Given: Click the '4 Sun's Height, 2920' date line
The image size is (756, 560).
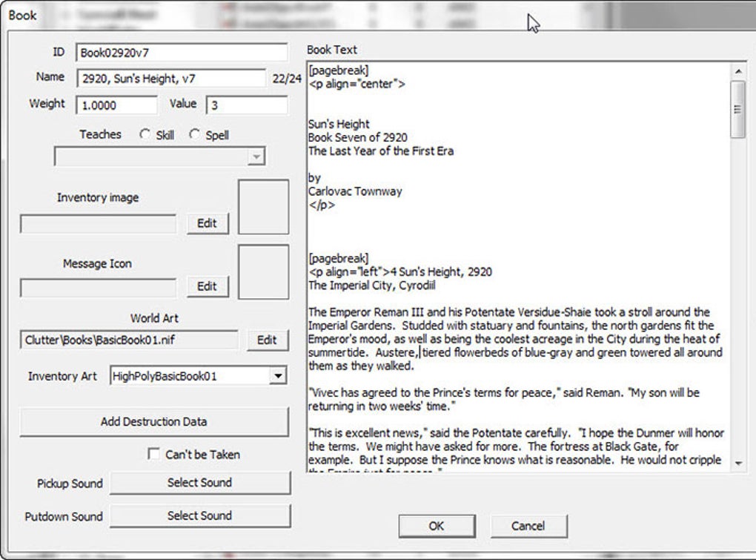Looking at the screenshot, I should (x=441, y=271).
